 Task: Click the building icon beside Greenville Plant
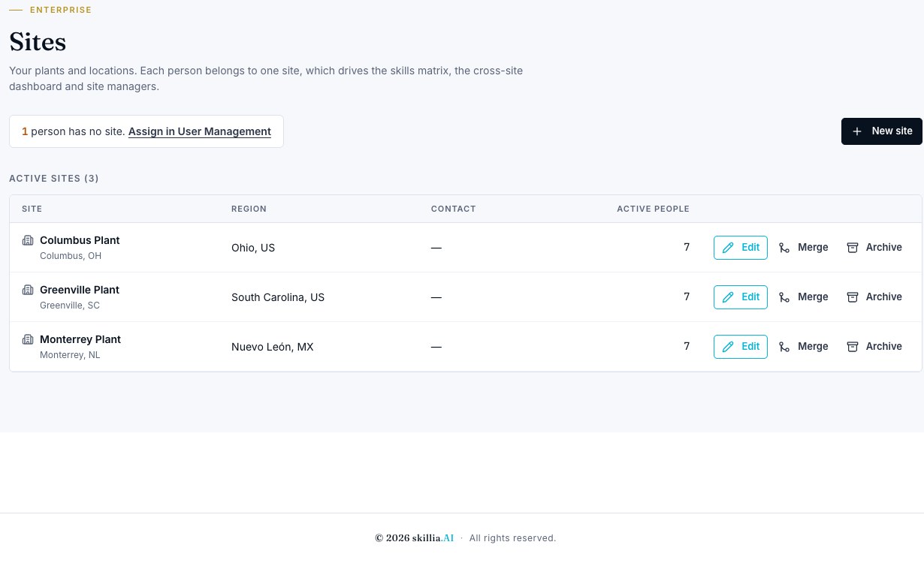28,290
